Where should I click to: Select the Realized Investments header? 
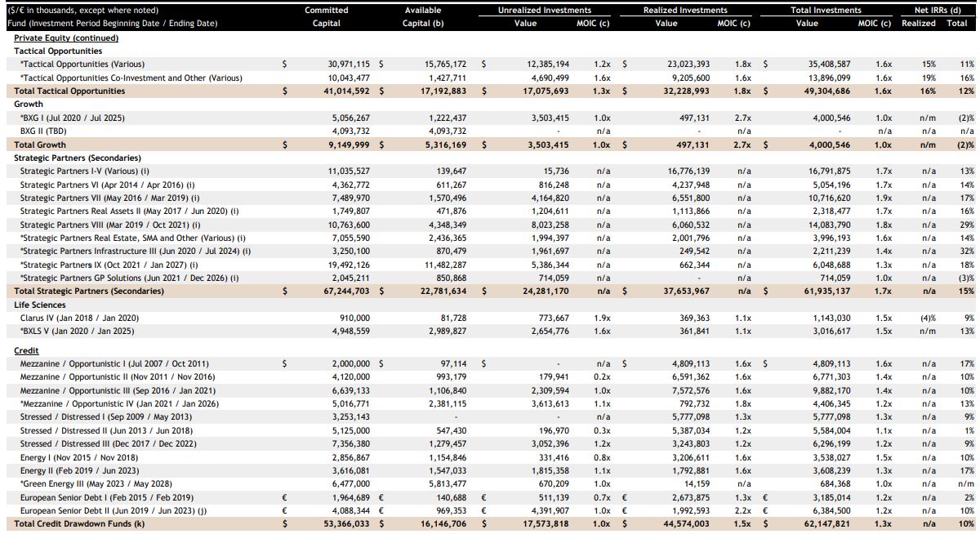685,10
